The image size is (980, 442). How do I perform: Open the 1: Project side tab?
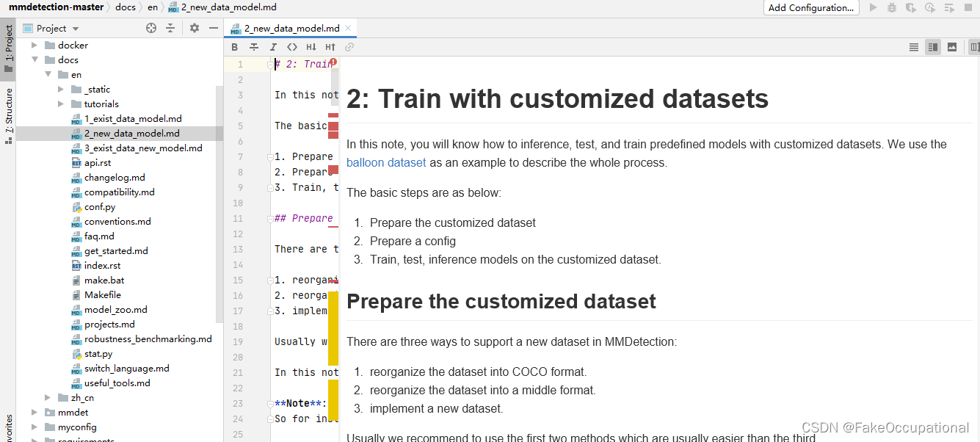click(x=8, y=48)
